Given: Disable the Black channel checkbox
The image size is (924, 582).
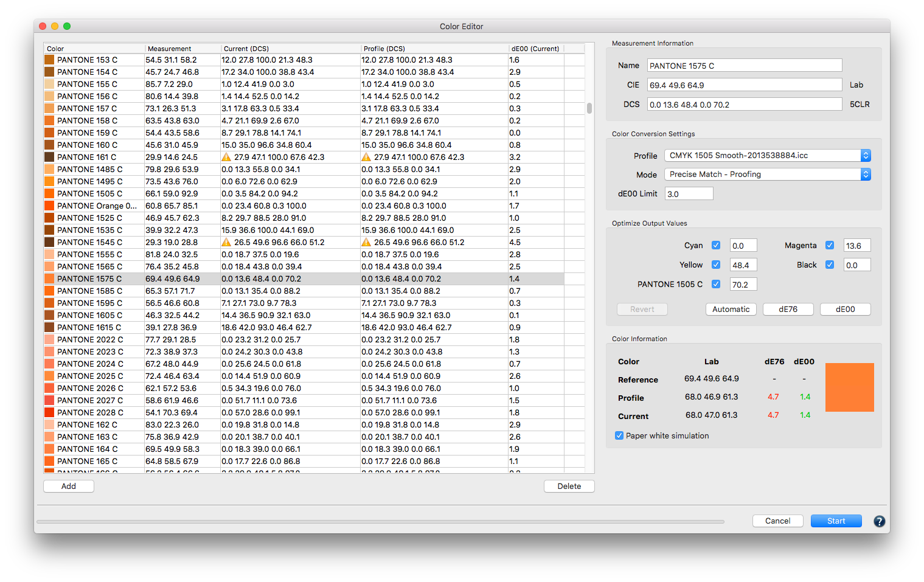Looking at the screenshot, I should 830,265.
